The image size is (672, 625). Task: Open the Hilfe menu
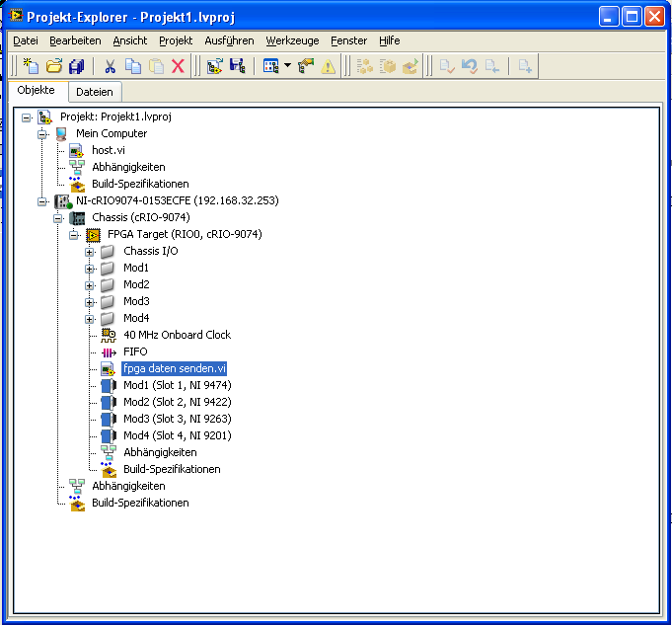pos(389,40)
